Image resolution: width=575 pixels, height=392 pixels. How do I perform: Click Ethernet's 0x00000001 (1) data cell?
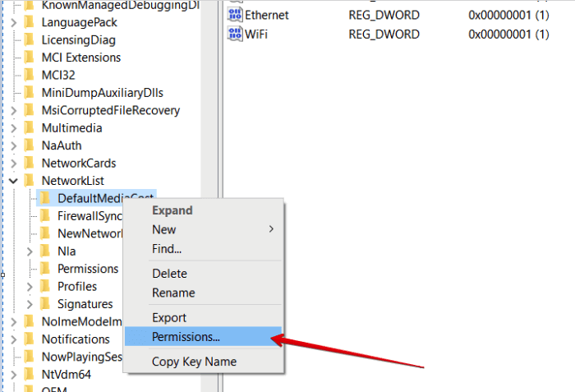point(508,15)
